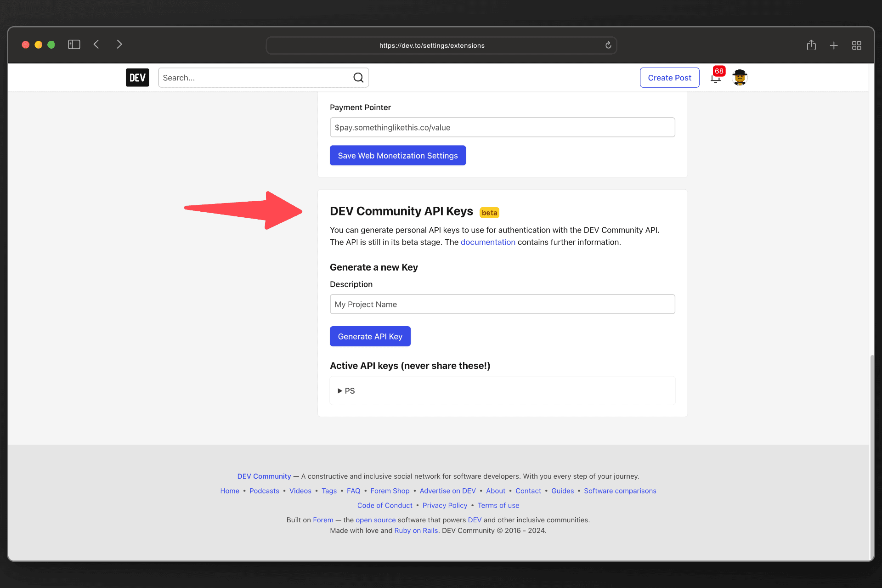Viewport: 882px width, 588px height.
Task: Open About footer link
Action: click(x=496, y=491)
